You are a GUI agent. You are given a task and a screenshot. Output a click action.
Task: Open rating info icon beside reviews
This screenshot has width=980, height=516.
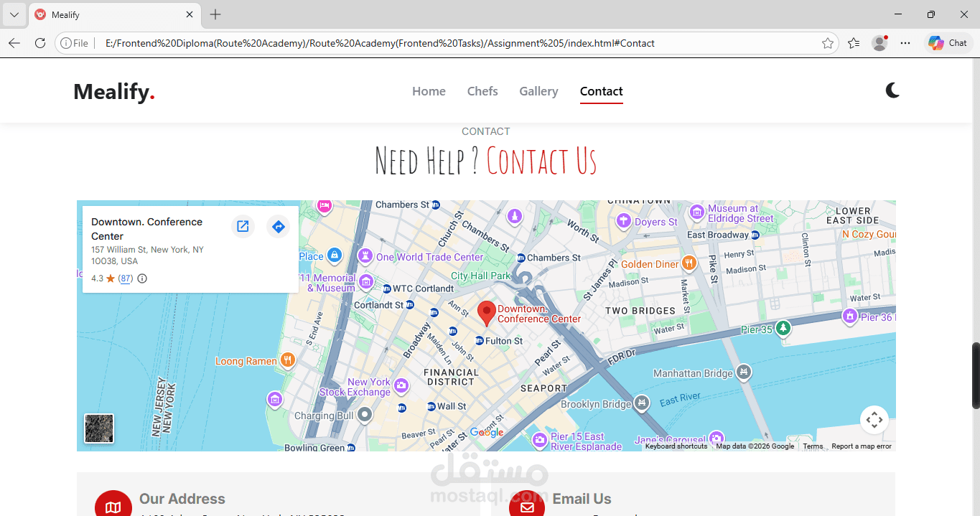click(x=142, y=278)
